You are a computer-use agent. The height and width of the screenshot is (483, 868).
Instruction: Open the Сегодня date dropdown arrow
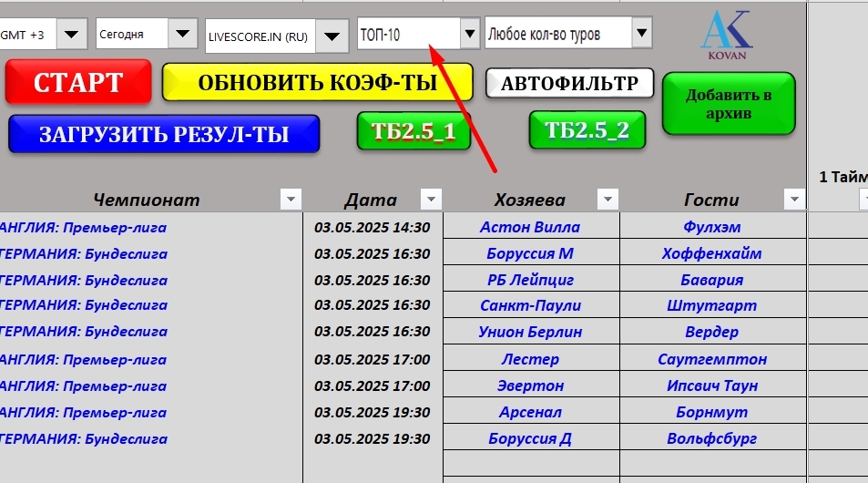pos(183,34)
